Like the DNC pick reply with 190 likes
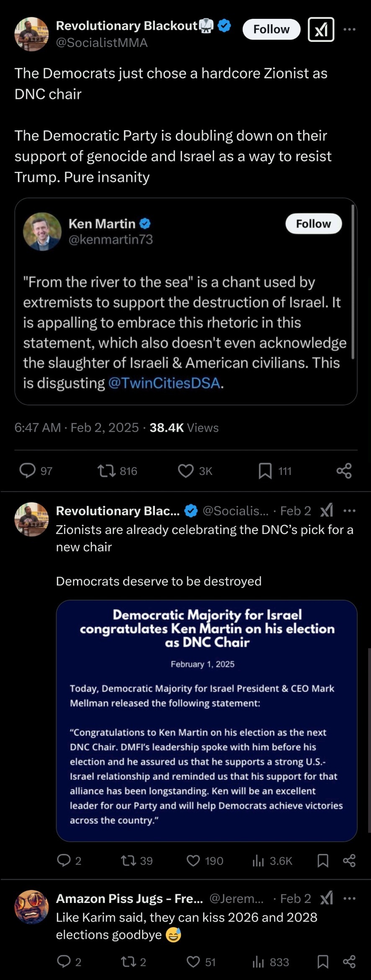The width and height of the screenshot is (371, 980). pos(193,861)
